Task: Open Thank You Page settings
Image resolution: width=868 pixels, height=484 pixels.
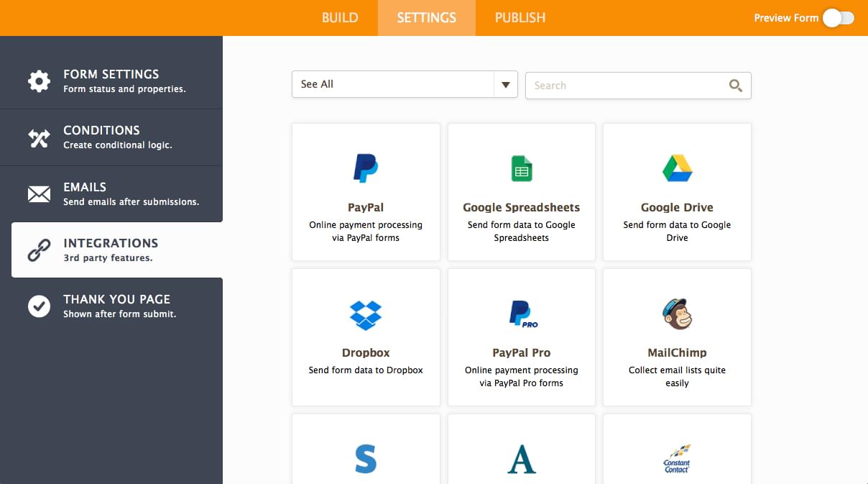Action: pyautogui.click(x=111, y=306)
